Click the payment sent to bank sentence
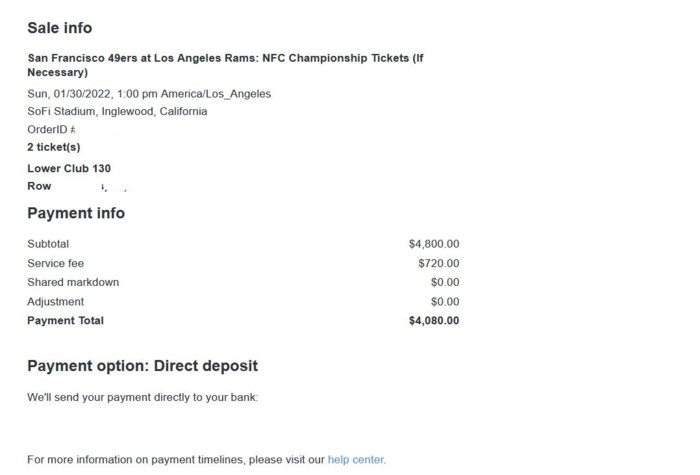700x475 pixels. coord(142,398)
